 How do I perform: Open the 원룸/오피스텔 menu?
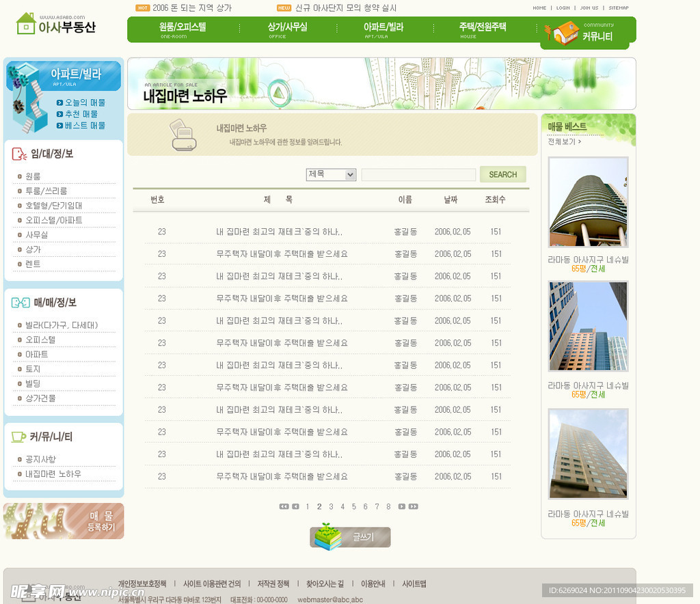[183, 29]
